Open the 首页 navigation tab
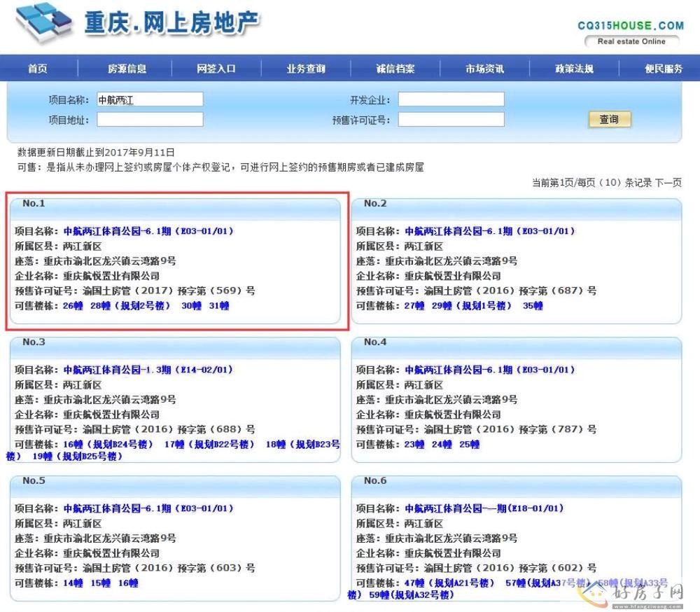Viewport: 700px width, 612px height. click(x=38, y=69)
